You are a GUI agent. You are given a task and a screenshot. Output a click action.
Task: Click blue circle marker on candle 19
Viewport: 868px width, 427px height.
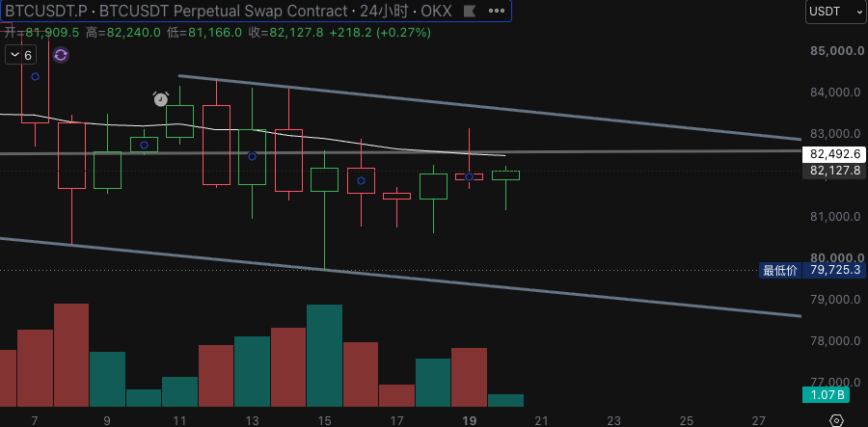click(469, 177)
